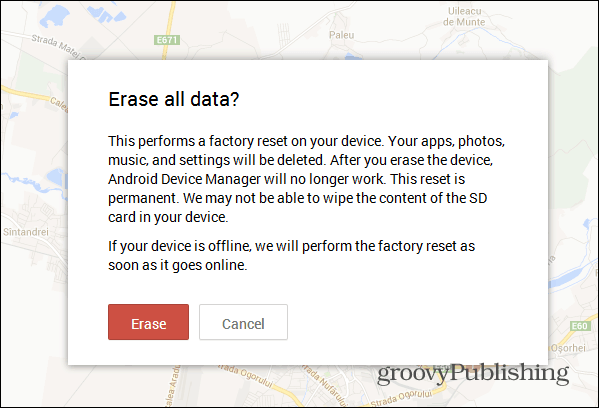Click the groovyPublishing watermark logo

[473, 374]
